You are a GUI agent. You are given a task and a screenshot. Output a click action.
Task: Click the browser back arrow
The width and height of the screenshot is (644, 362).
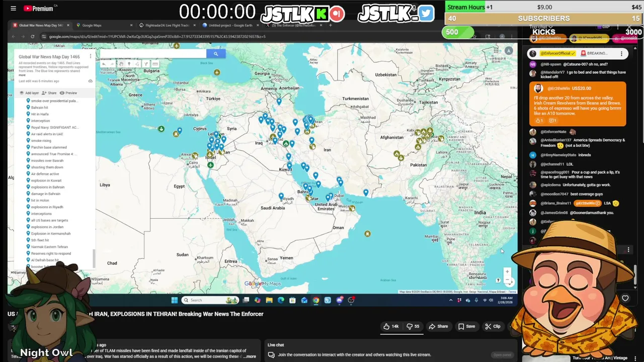(x=13, y=36)
